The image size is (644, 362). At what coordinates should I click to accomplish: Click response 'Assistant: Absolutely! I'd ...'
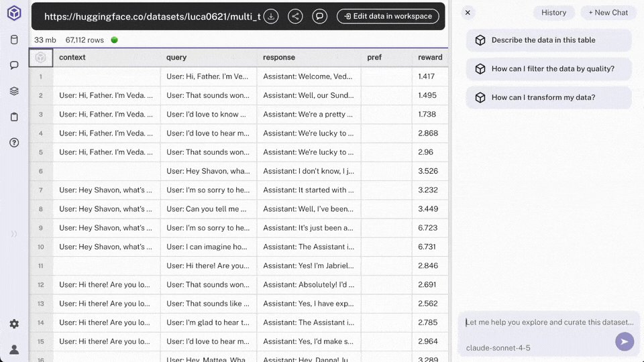(x=309, y=285)
